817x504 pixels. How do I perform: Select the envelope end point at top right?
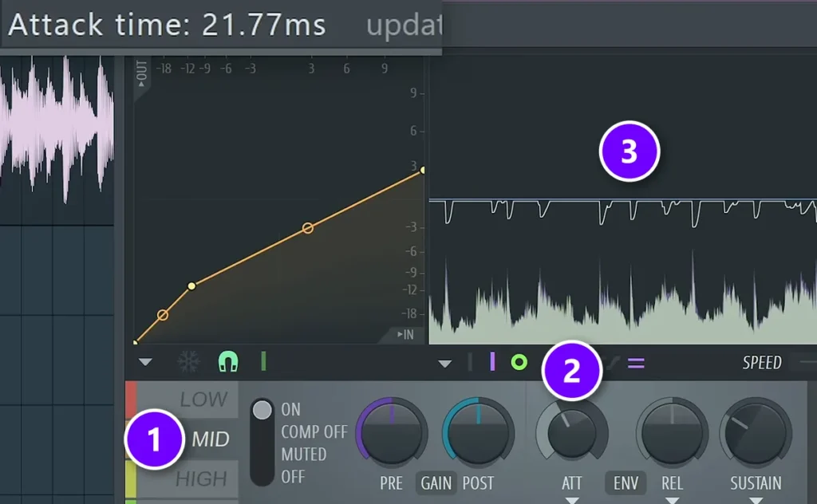click(x=423, y=170)
